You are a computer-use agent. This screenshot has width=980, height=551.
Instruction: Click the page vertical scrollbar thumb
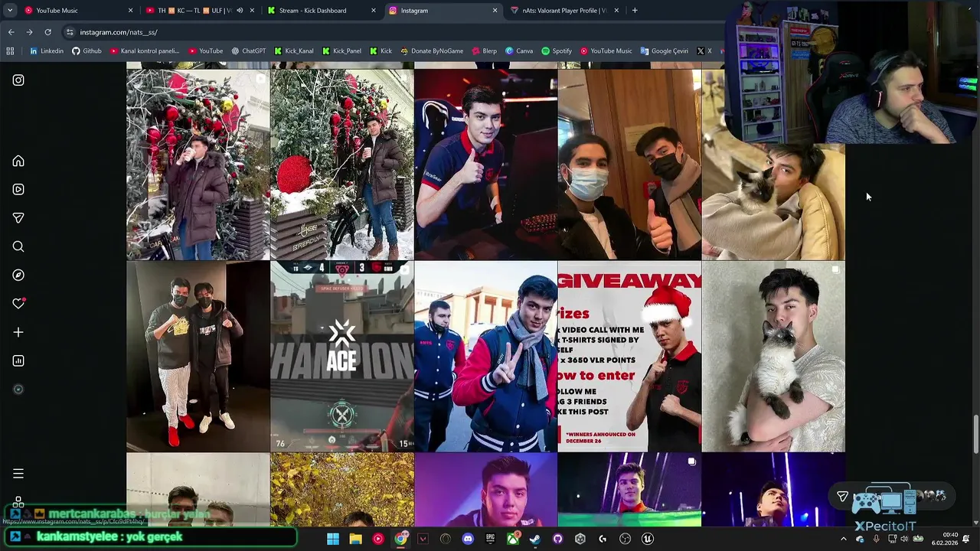975,433
